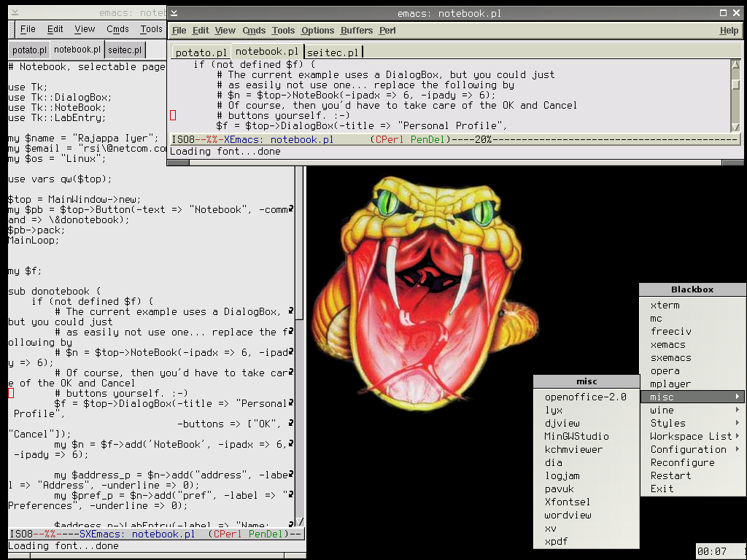Launch openoffice-2.0 from the misc submenu
The width and height of the screenshot is (747, 560).
pyautogui.click(x=587, y=397)
